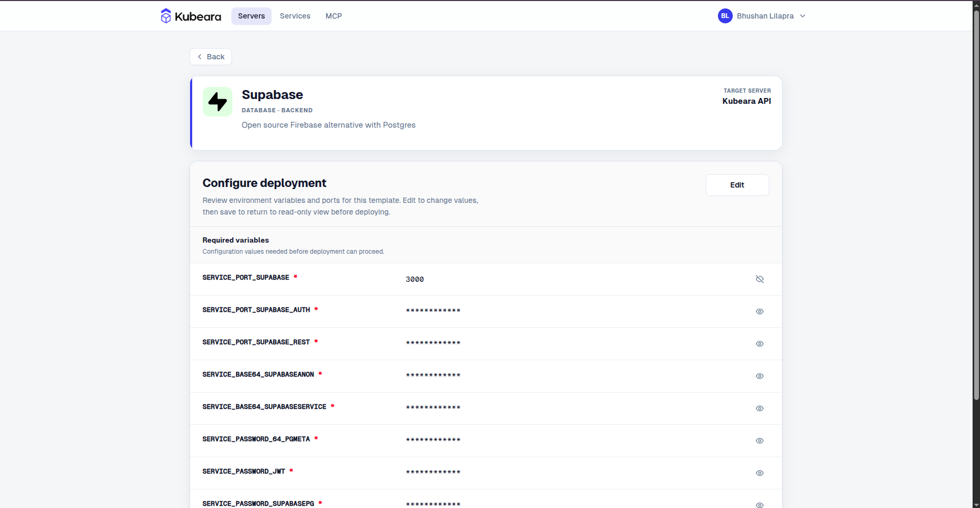Click the SERVICE_BASE64_SUPABASEANON label
This screenshot has height=508, width=980.
pos(258,375)
